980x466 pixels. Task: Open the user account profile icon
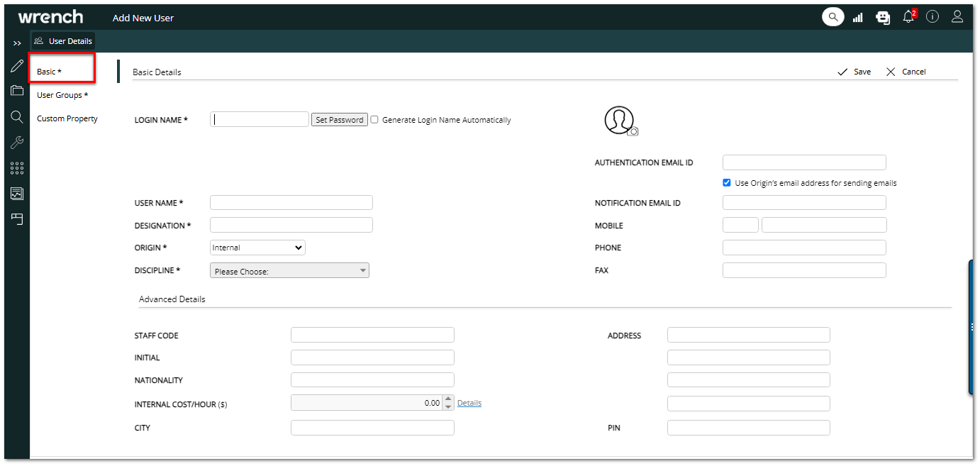click(957, 17)
